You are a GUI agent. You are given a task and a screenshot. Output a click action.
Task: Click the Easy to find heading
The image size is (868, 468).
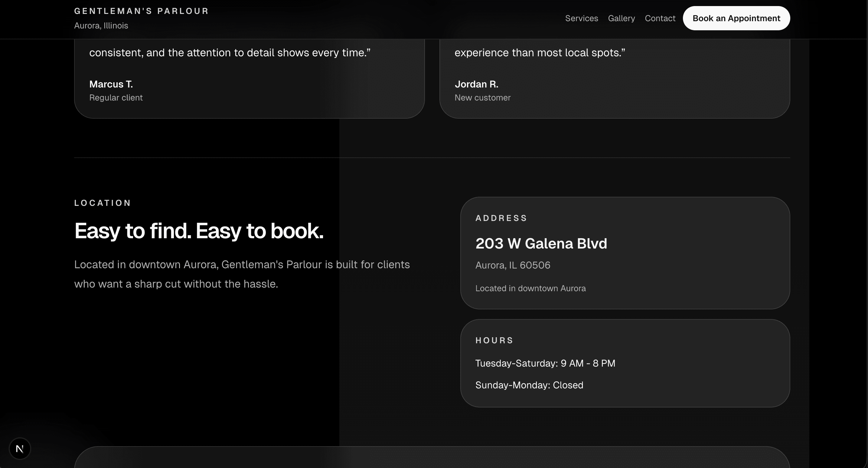click(x=199, y=231)
